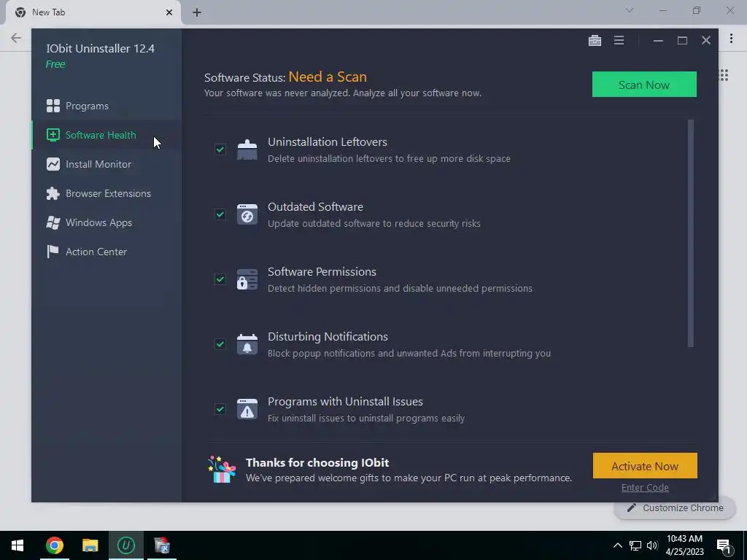The height and width of the screenshot is (560, 747).
Task: Click the welcome gift box icon
Action: click(x=222, y=470)
